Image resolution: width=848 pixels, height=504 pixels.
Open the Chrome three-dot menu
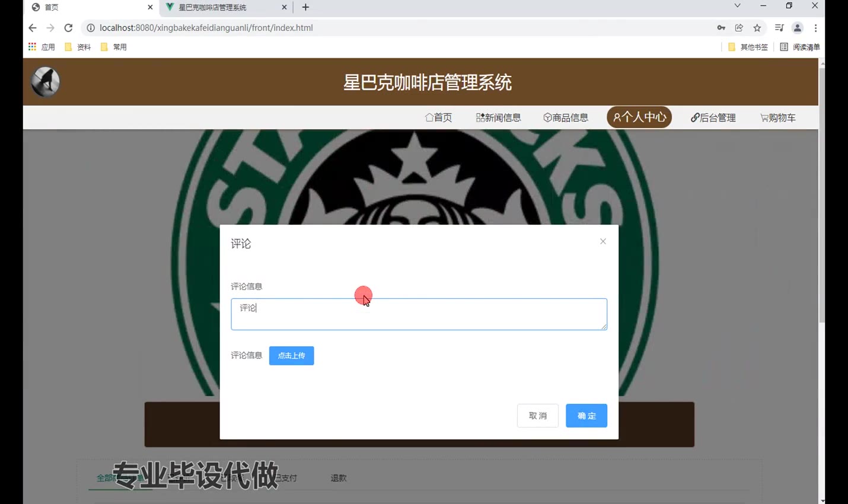tap(816, 28)
